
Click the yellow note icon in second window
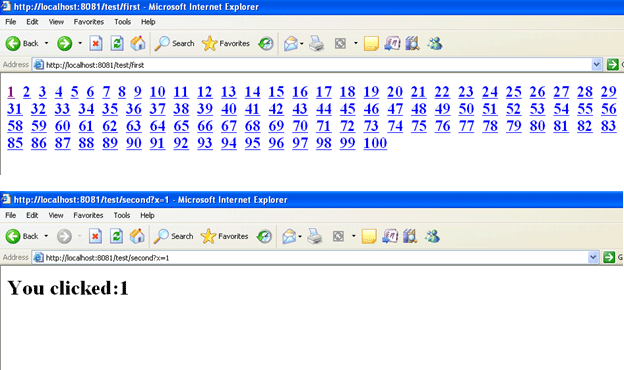pyautogui.click(x=369, y=236)
